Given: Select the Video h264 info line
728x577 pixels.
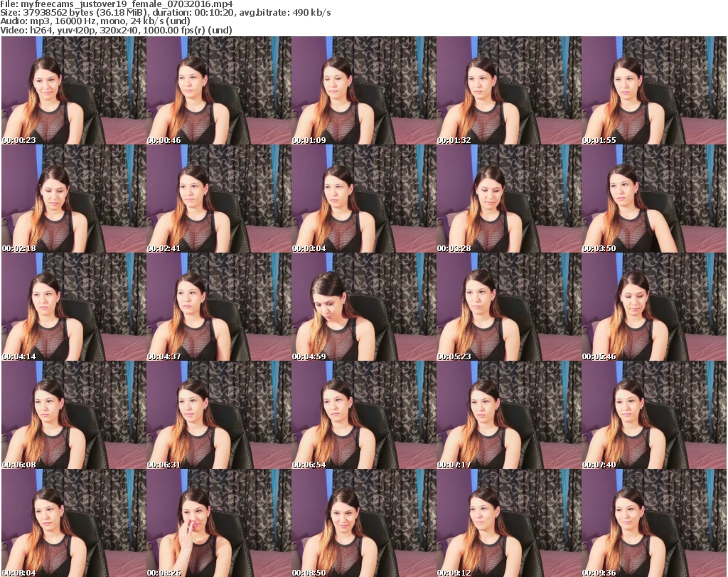Looking at the screenshot, I should click(116, 30).
